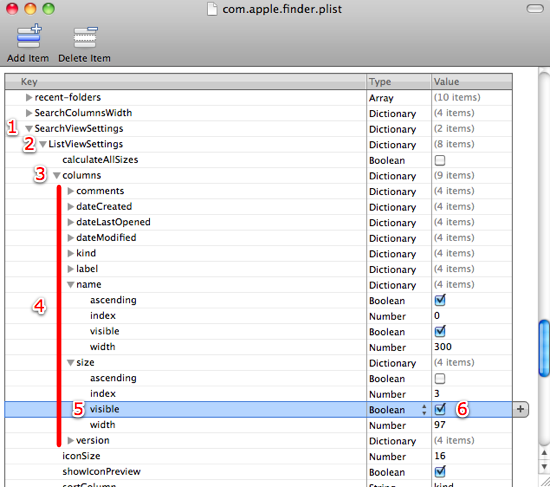
Task: Click the document proxy icon in title bar
Action: (x=212, y=9)
